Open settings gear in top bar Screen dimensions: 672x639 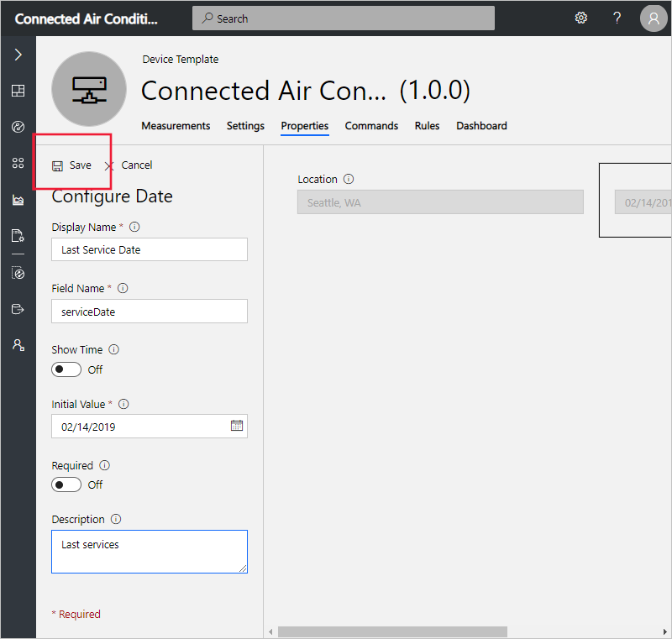(x=581, y=18)
